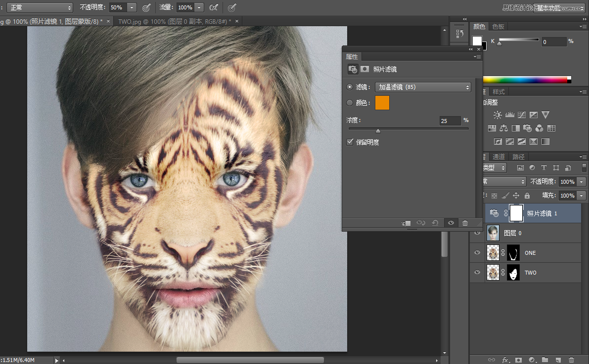View previous state in Properties panel
This screenshot has width=589, height=364.
[x=421, y=223]
